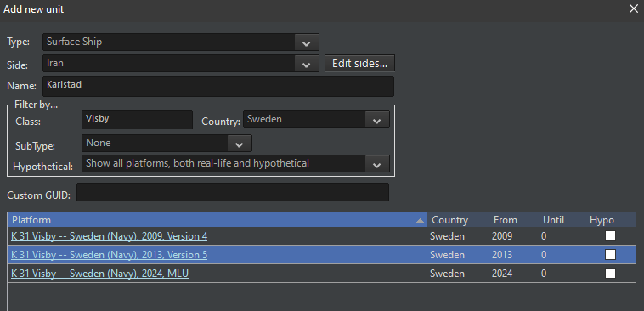Select K 31 Visby 2009 Version 4 link

point(110,236)
